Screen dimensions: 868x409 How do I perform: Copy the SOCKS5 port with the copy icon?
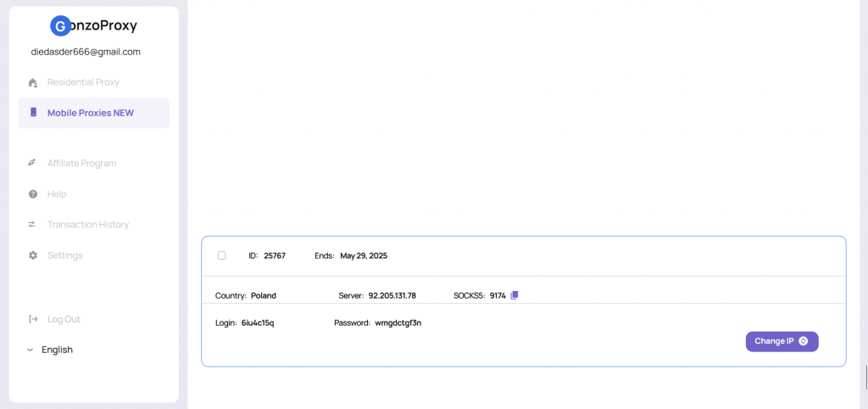coord(515,295)
